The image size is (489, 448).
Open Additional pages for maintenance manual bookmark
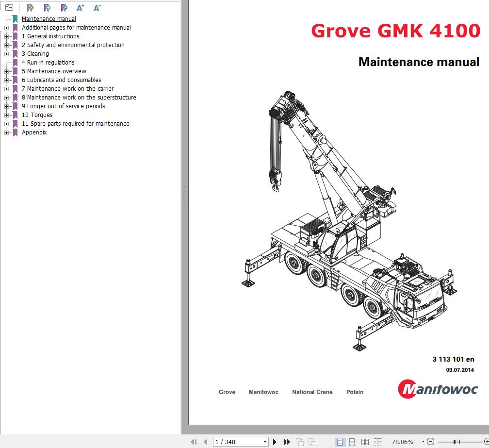point(77,28)
